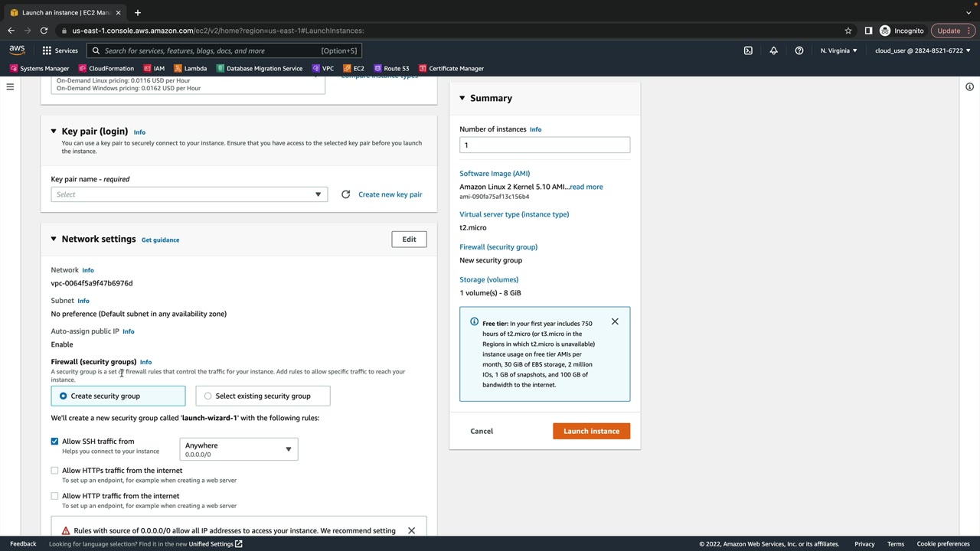Collapse the Key pair (login) section
This screenshot has height=551, width=980.
54,131
